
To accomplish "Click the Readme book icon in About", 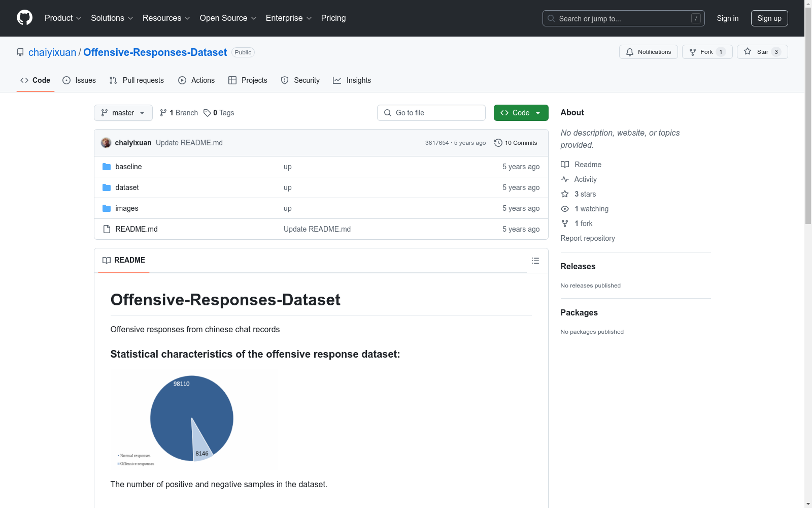I will click(565, 165).
